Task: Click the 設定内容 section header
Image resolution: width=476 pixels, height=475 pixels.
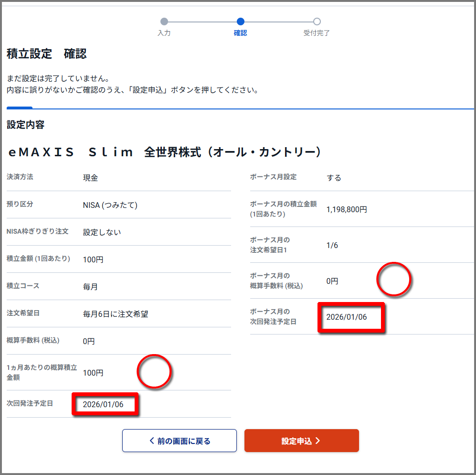Action: [25, 125]
